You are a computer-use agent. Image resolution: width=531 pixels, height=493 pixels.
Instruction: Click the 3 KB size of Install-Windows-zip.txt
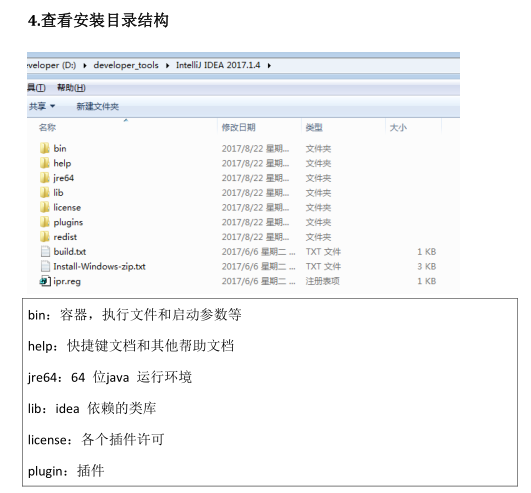click(427, 266)
